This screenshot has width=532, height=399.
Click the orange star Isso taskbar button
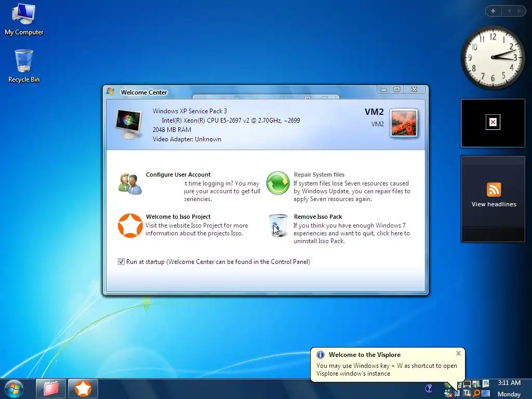83,389
